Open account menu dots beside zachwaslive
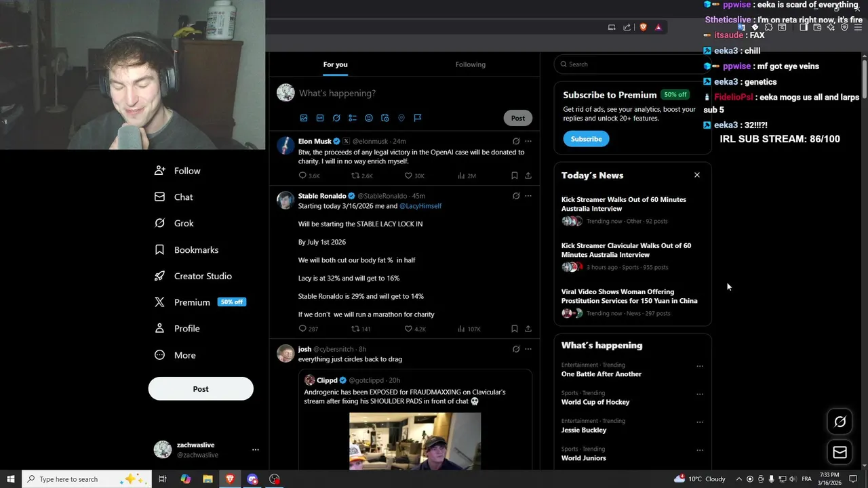The width and height of the screenshot is (868, 488). [256, 450]
